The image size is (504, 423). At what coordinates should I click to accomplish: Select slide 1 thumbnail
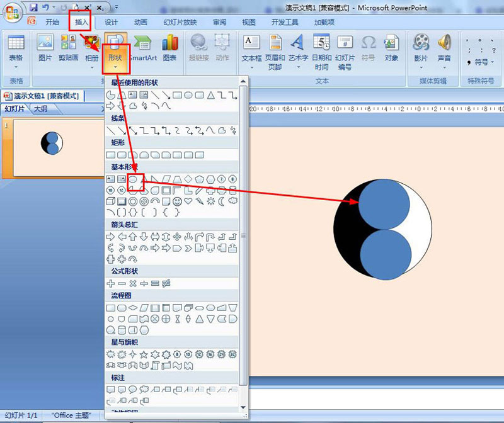(x=59, y=148)
